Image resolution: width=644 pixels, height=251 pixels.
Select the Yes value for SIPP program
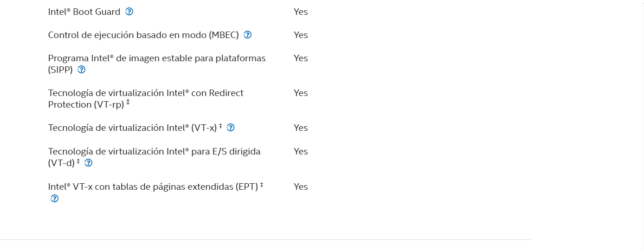point(301,58)
